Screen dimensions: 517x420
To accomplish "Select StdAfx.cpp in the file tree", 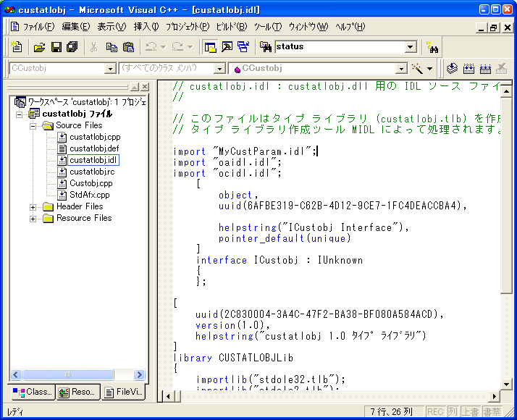I will point(89,195).
